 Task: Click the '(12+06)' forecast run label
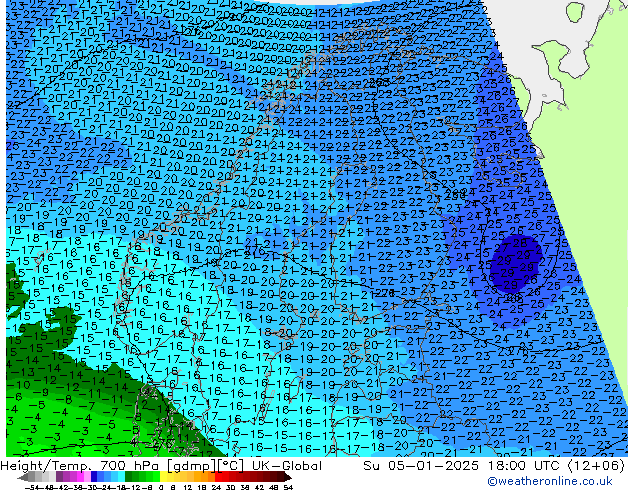[x=596, y=466]
